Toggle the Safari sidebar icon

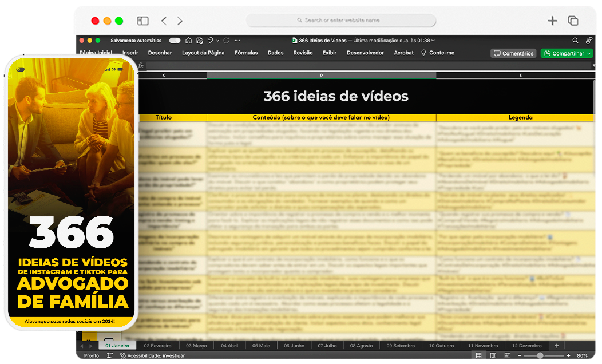[x=143, y=21]
